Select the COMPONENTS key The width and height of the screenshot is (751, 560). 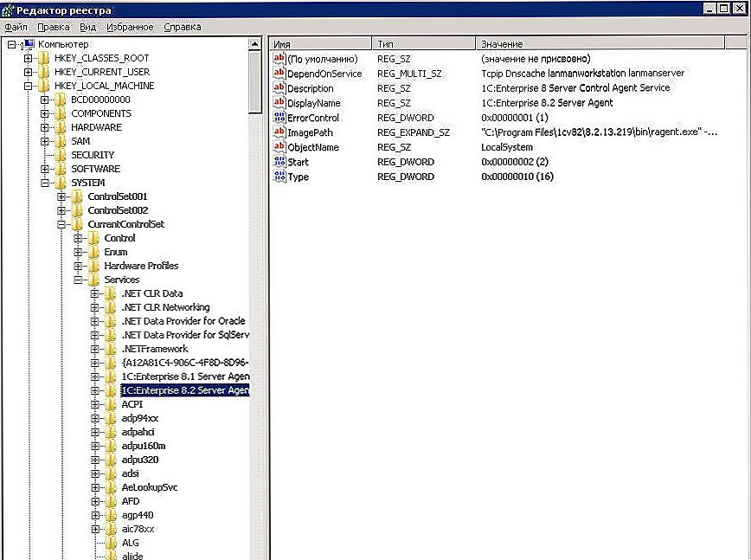click(x=101, y=114)
